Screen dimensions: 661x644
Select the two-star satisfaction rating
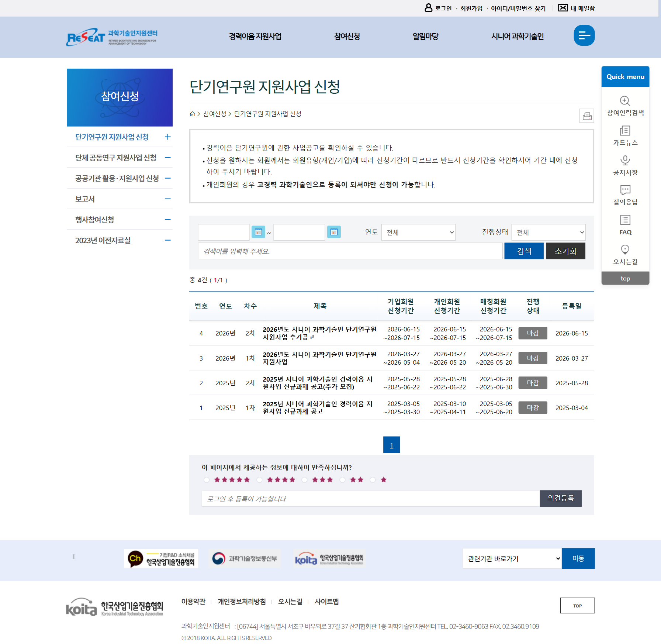[343, 480]
